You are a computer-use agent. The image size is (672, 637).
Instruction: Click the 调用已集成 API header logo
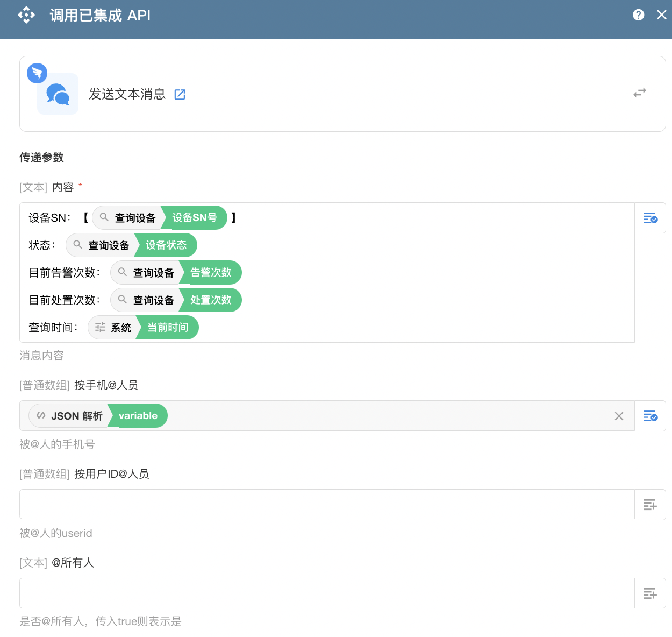click(26, 15)
